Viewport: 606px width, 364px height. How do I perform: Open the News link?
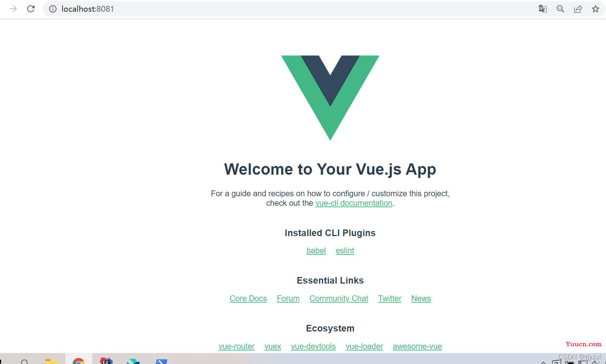tap(421, 299)
